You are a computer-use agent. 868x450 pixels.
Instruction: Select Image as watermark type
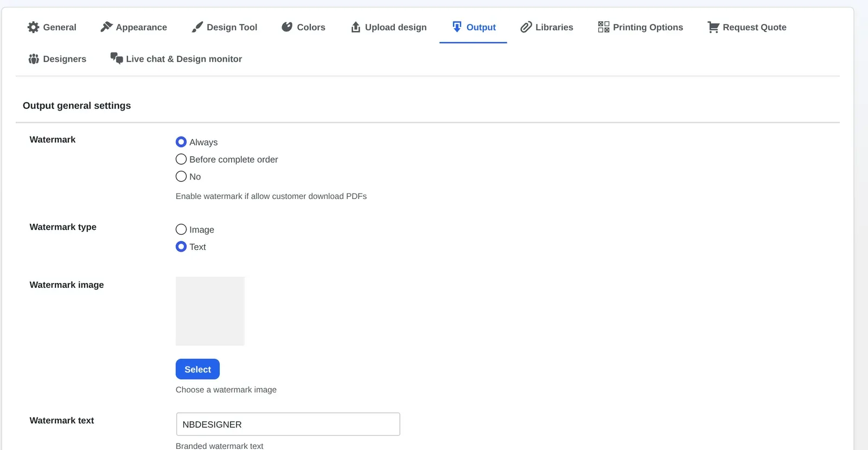click(x=181, y=229)
